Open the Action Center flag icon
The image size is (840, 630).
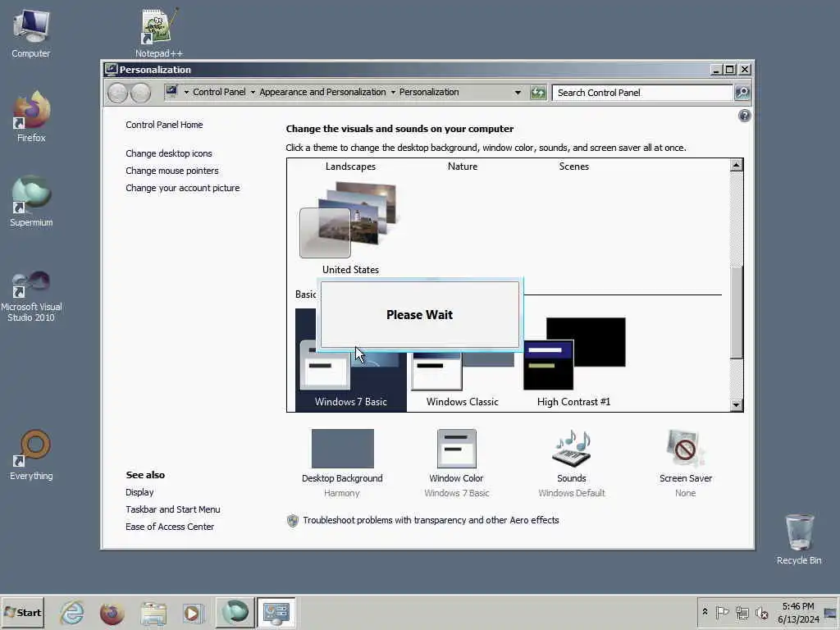tap(722, 612)
